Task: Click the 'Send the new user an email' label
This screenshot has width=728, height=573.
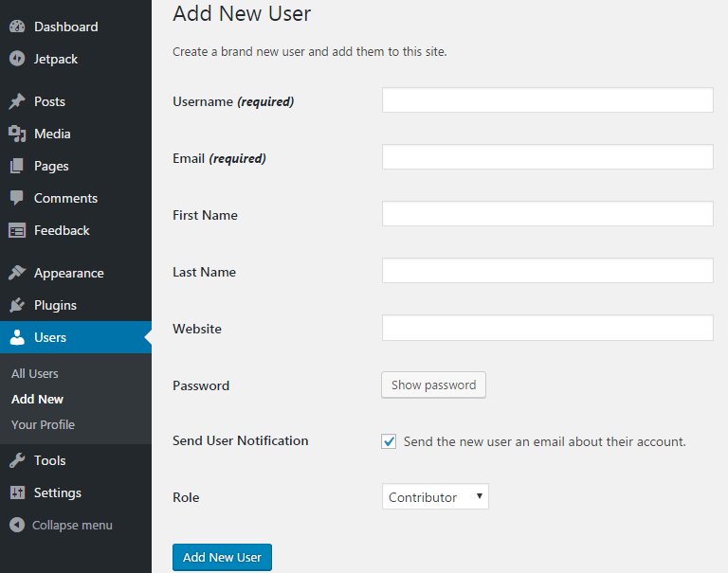Action: tap(545, 441)
